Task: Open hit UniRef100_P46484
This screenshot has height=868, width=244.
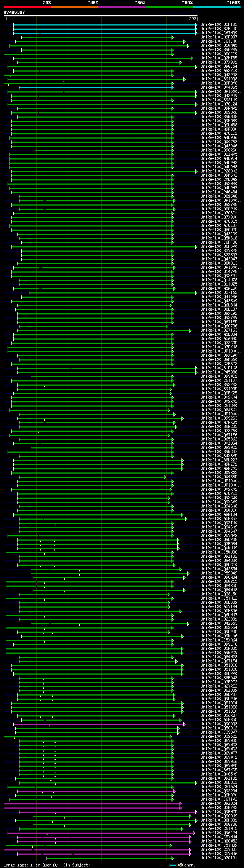Action: 219,192
